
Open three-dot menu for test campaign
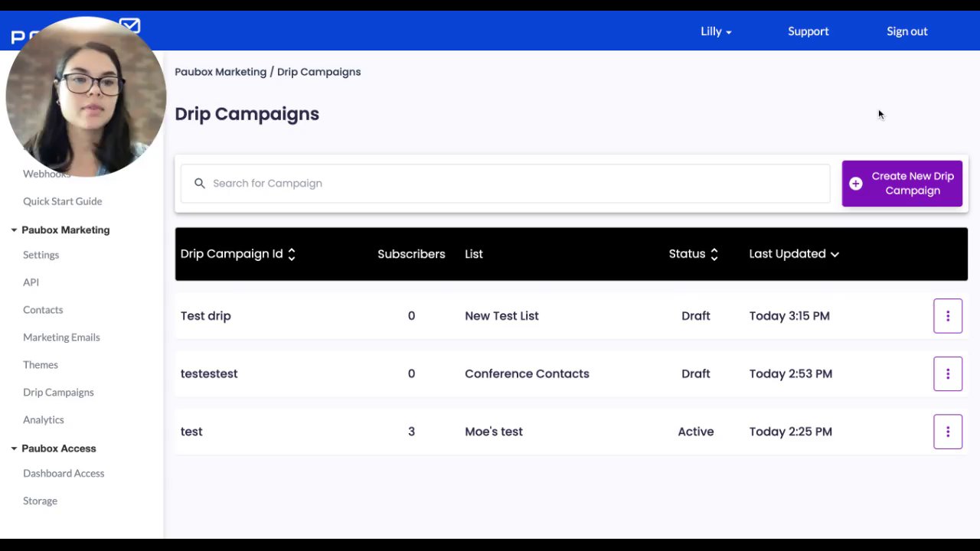pos(948,432)
